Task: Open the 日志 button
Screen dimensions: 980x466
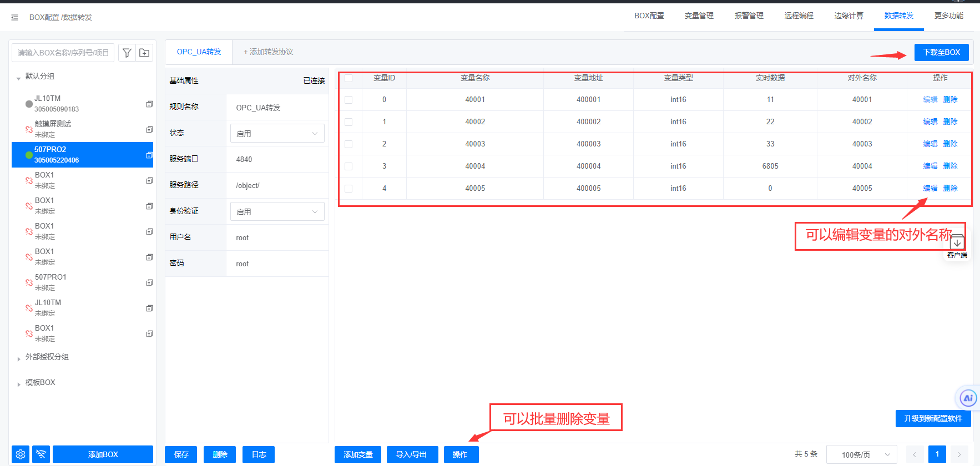Action: tap(259, 454)
